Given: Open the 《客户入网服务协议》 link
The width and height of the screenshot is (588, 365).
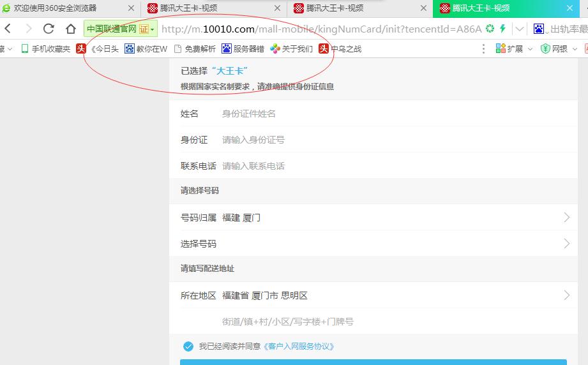Looking at the screenshot, I should point(298,346).
